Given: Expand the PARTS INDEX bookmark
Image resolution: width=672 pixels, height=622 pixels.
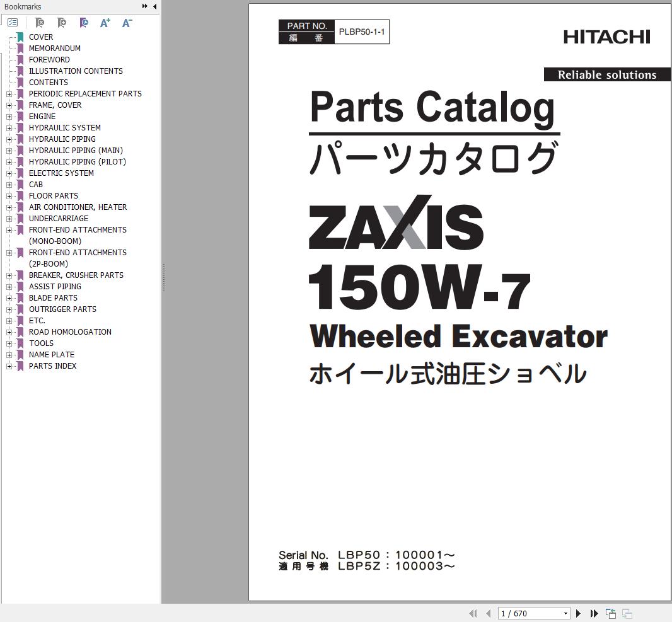Looking at the screenshot, I should coord(9,366).
